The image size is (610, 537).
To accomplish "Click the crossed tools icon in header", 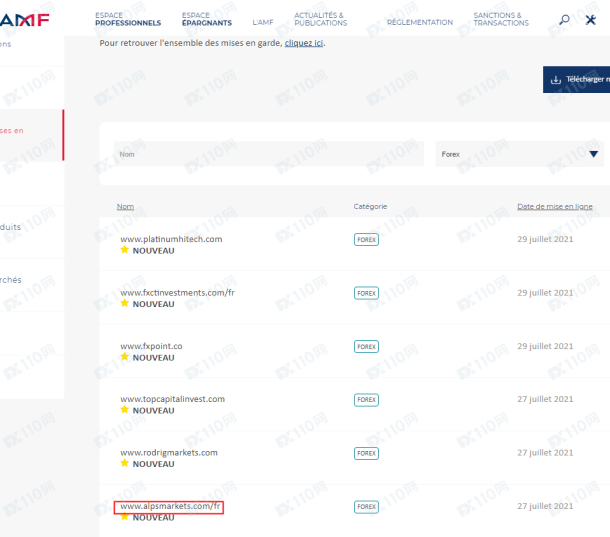I will click(591, 19).
